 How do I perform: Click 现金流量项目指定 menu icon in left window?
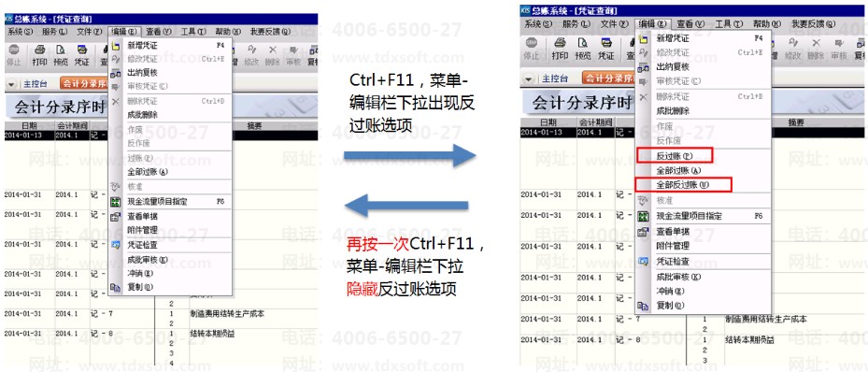click(115, 202)
